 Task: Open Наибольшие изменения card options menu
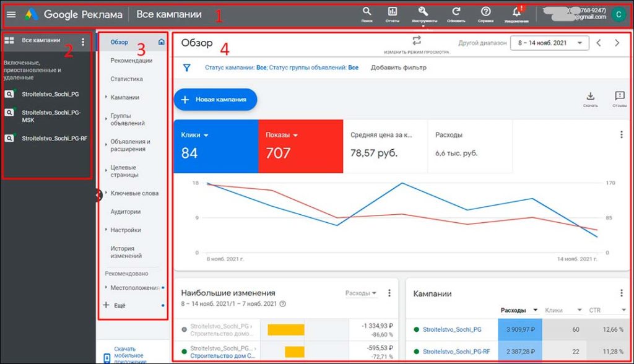coord(389,293)
